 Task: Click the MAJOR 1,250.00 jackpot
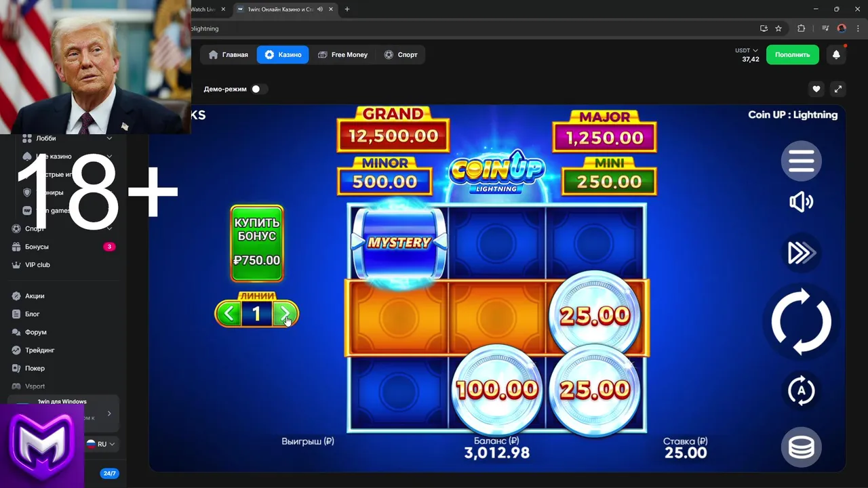pos(604,131)
